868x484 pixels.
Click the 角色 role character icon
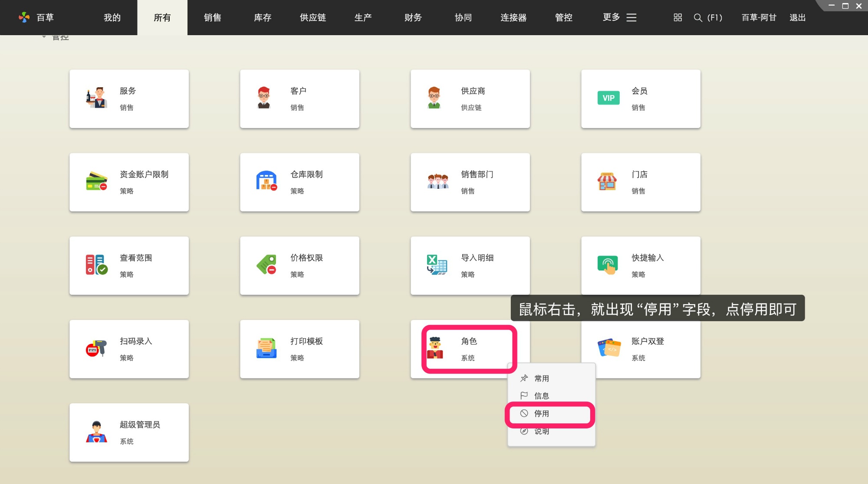[x=435, y=348]
